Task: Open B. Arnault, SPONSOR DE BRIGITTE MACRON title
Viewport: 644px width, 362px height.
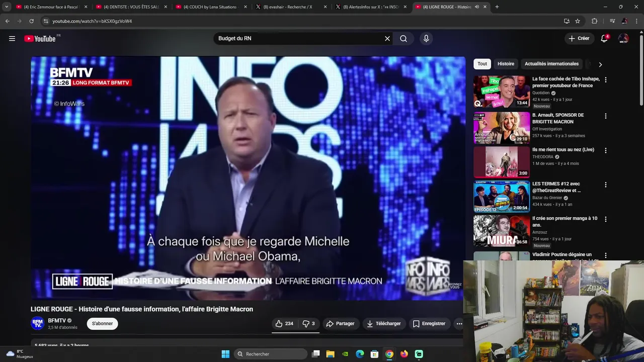Action: coord(558,118)
